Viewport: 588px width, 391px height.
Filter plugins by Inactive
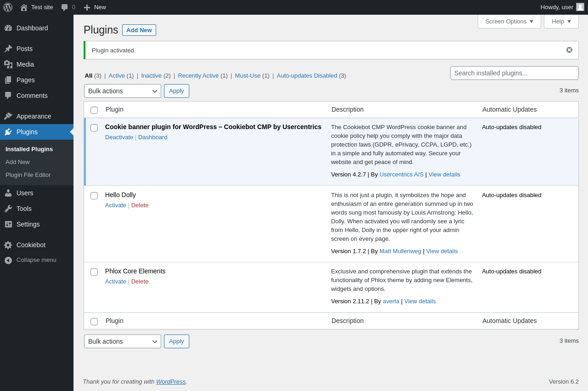[x=151, y=75]
